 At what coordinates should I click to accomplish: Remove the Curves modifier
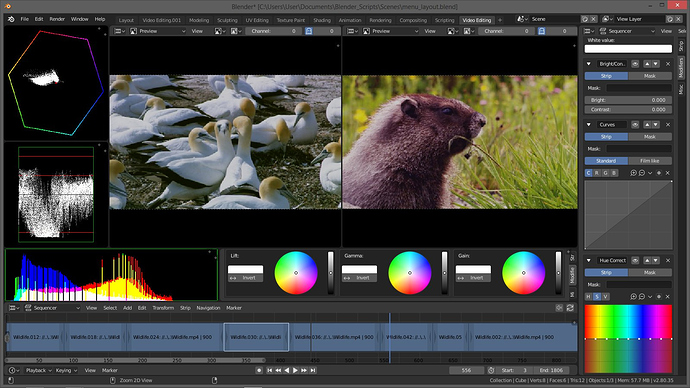pyautogui.click(x=668, y=124)
